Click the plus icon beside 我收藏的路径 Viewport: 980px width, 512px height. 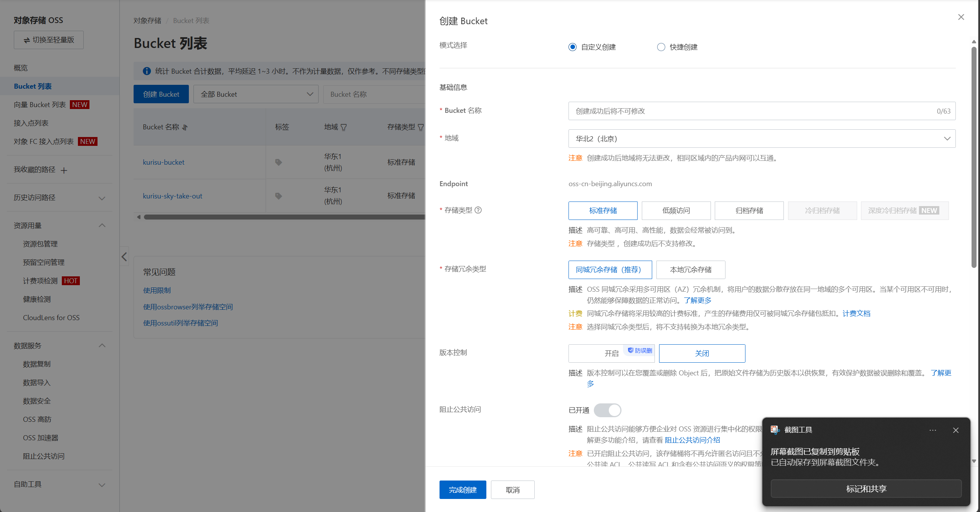point(64,170)
